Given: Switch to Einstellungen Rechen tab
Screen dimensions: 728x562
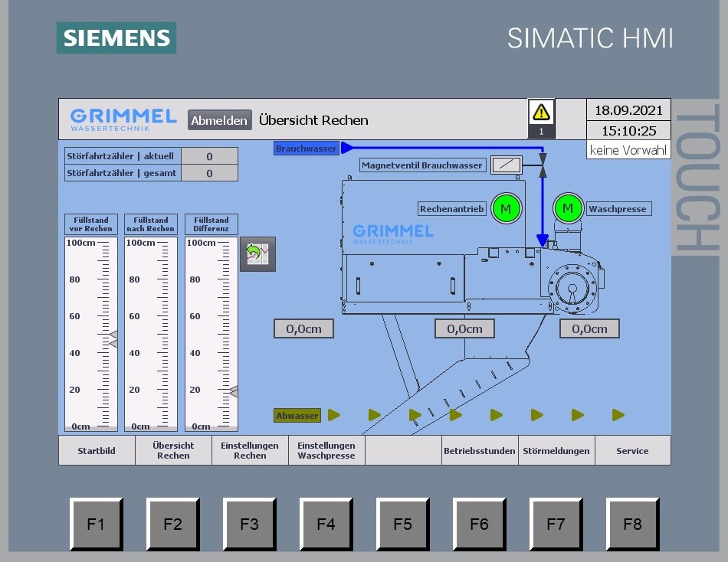Looking at the screenshot, I should point(250,451).
